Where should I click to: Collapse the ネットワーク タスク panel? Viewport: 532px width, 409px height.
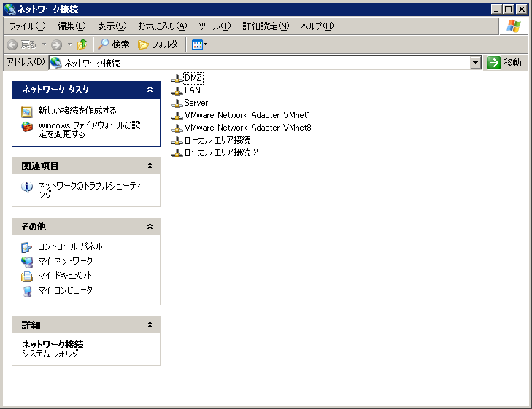point(150,90)
